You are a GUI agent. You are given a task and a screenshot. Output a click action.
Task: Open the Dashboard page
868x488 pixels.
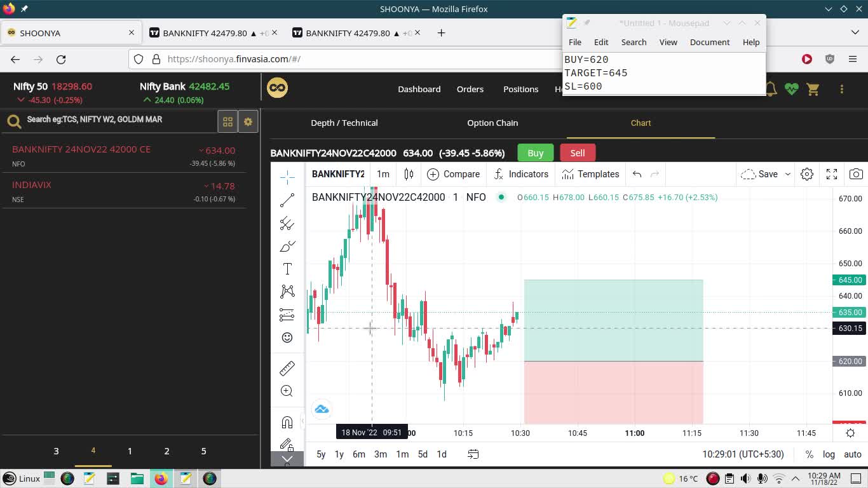[x=419, y=89]
